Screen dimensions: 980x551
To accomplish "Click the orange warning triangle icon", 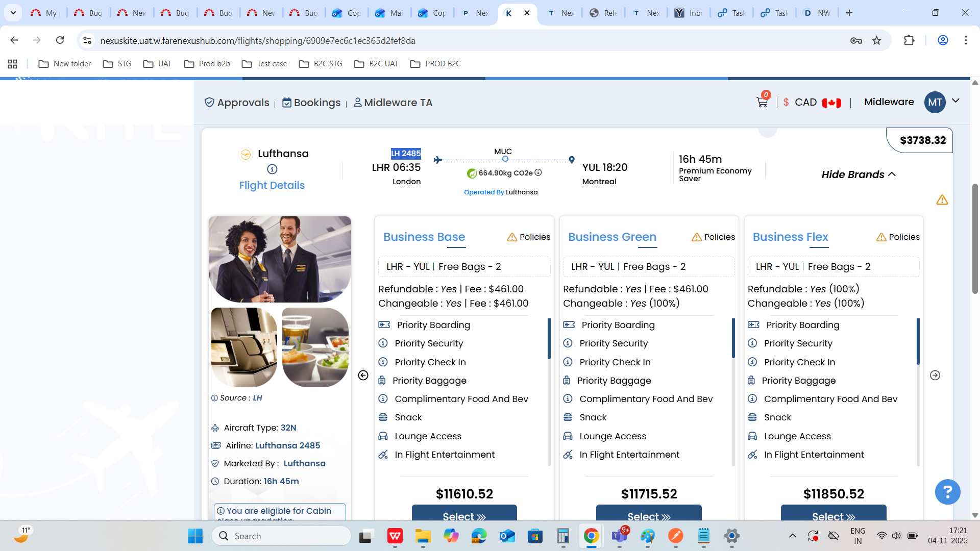I will coord(942,200).
